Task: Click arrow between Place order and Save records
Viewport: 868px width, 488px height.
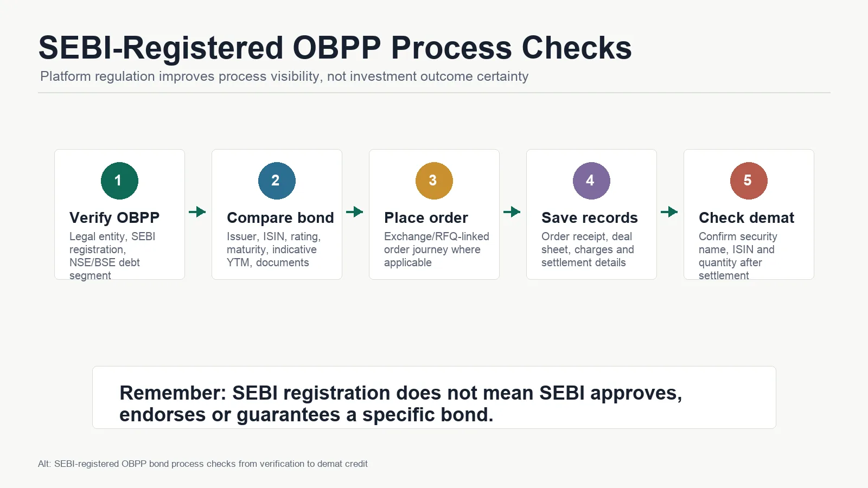Action: [512, 211]
